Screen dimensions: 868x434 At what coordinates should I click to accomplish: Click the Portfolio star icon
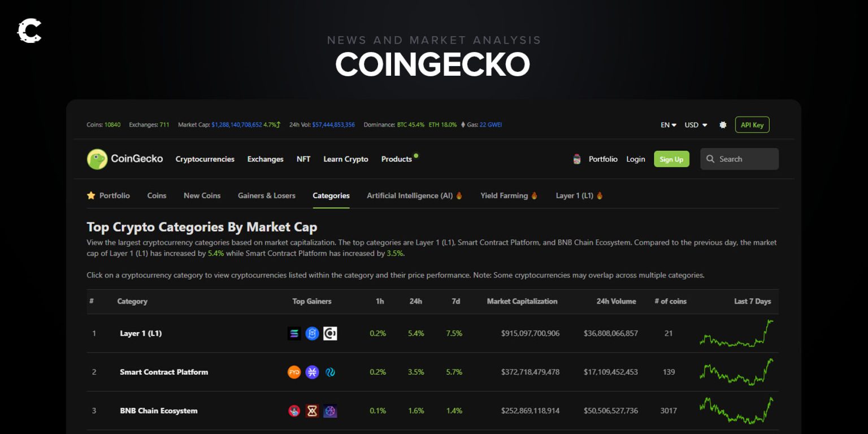(91, 196)
